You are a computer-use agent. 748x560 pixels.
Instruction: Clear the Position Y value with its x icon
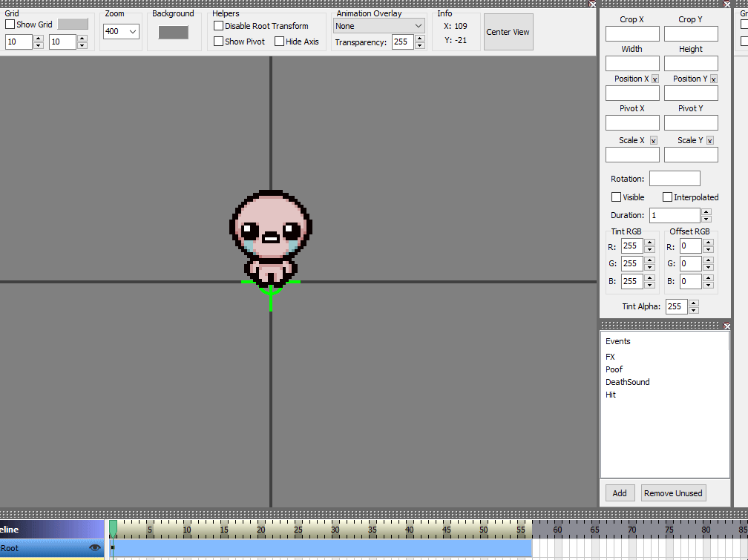[x=712, y=79]
